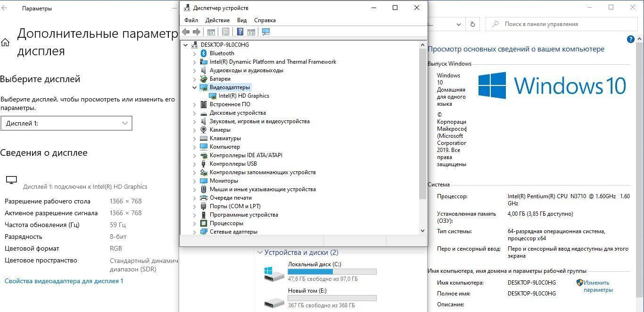Click in the Control Panel search field
The height and width of the screenshot is (312, 644).
point(561,24)
